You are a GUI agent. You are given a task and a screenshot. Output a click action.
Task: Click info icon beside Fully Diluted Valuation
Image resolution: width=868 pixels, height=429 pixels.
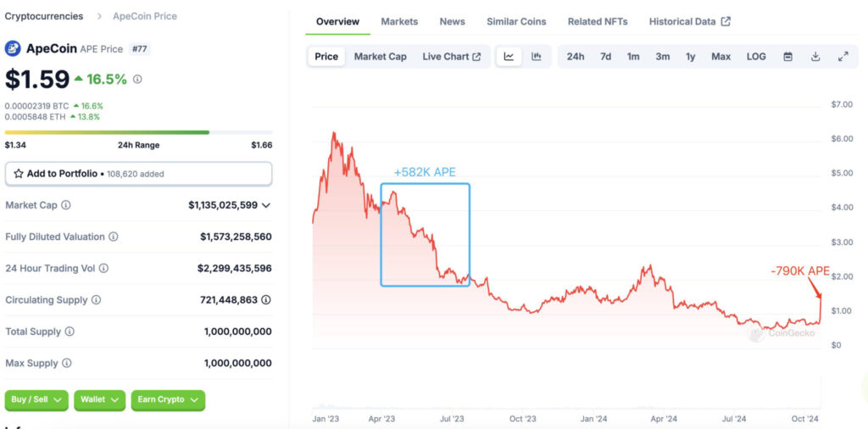pyautogui.click(x=113, y=237)
